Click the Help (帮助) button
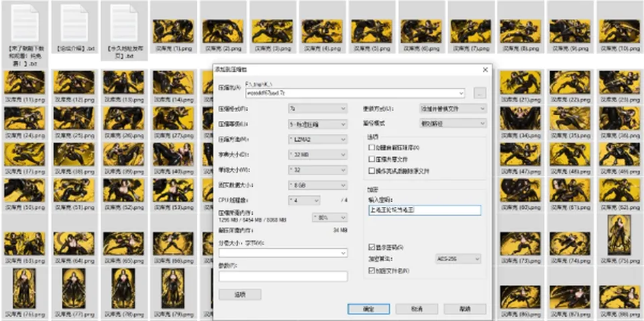Screen dimensions: 644x321 pyautogui.click(x=465, y=309)
